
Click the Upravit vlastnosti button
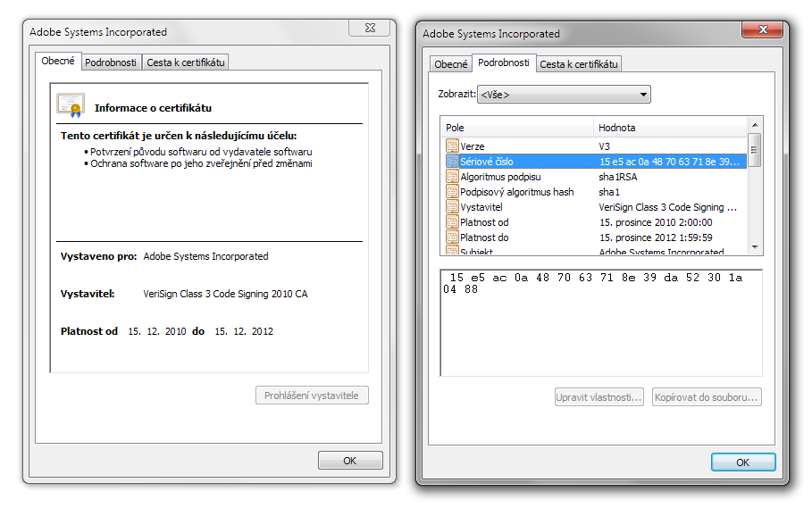pyautogui.click(x=599, y=397)
